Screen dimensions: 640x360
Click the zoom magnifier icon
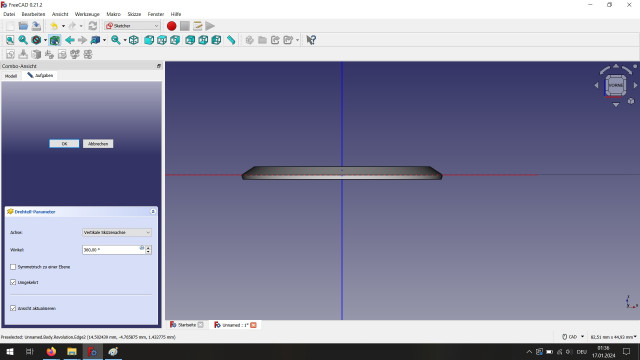(x=116, y=40)
